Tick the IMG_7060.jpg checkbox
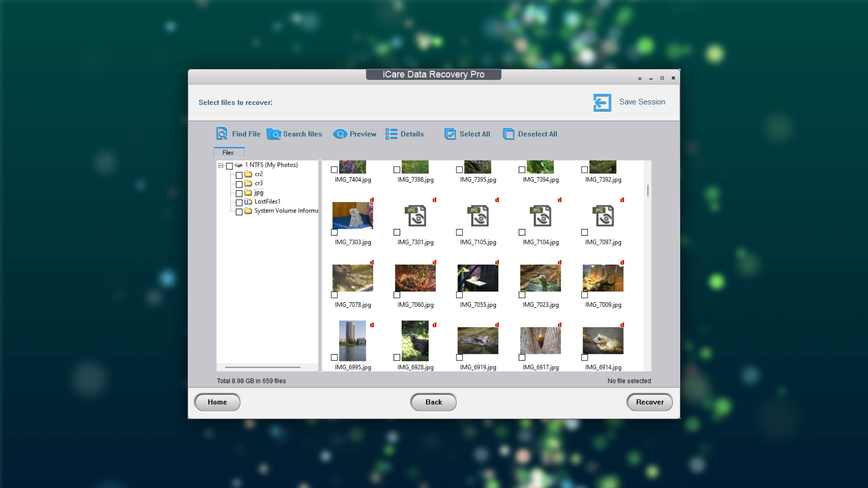Image resolution: width=868 pixels, height=488 pixels. 397,295
